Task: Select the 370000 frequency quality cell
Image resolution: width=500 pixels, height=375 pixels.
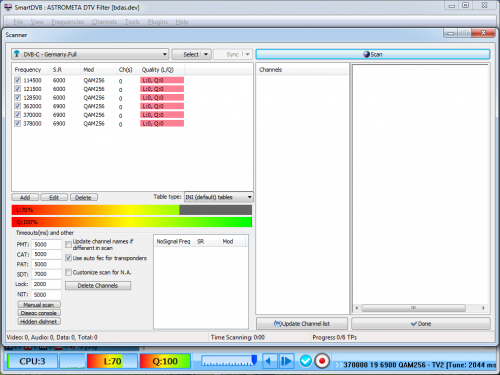Action: coord(162,115)
